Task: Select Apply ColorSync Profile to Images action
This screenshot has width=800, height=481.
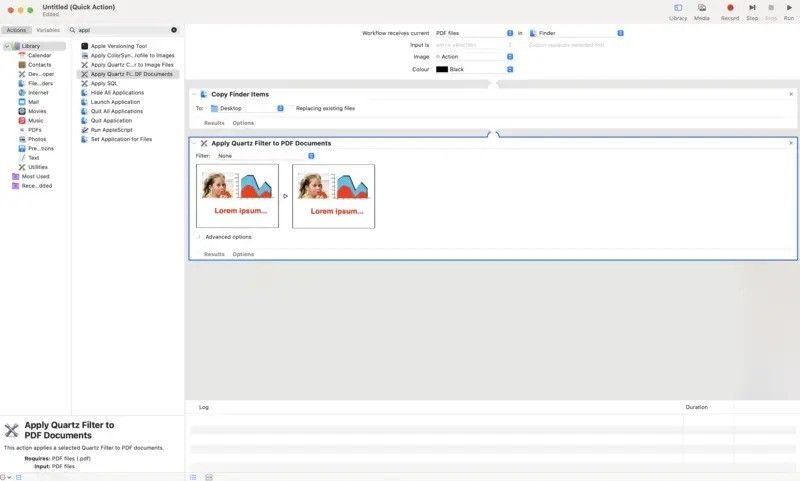Action: coord(132,55)
